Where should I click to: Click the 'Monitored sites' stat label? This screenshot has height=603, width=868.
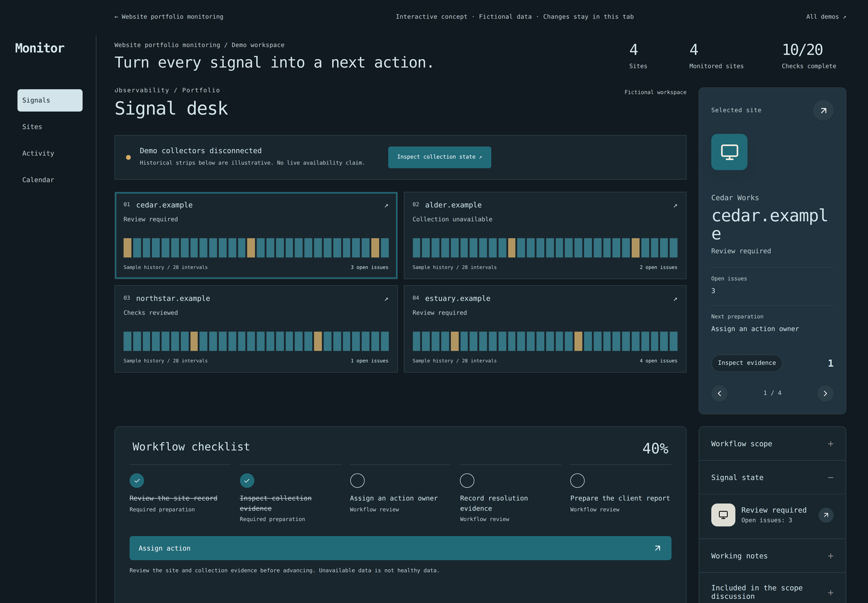pyautogui.click(x=716, y=66)
